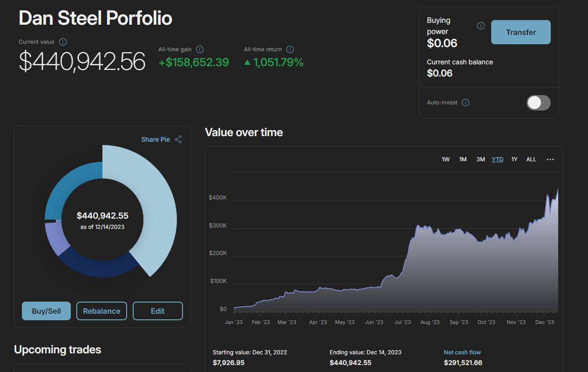Click the Buying power info icon
The height and width of the screenshot is (372, 588).
[481, 26]
